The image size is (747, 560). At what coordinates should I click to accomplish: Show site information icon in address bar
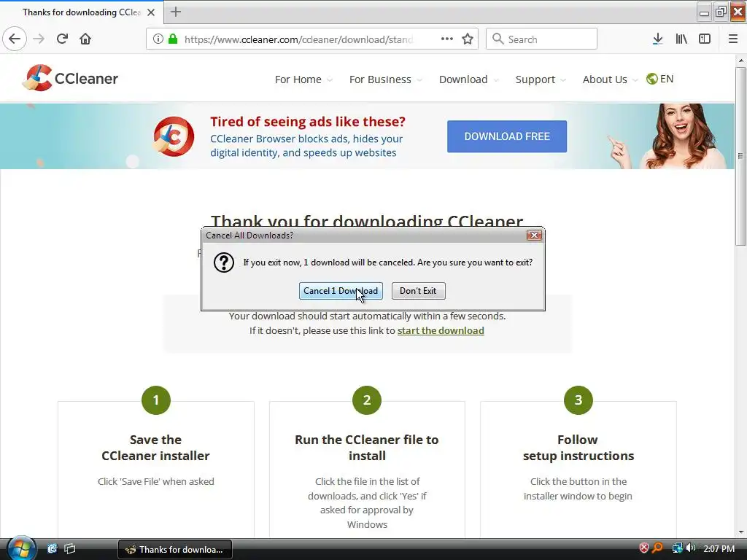coord(158,39)
